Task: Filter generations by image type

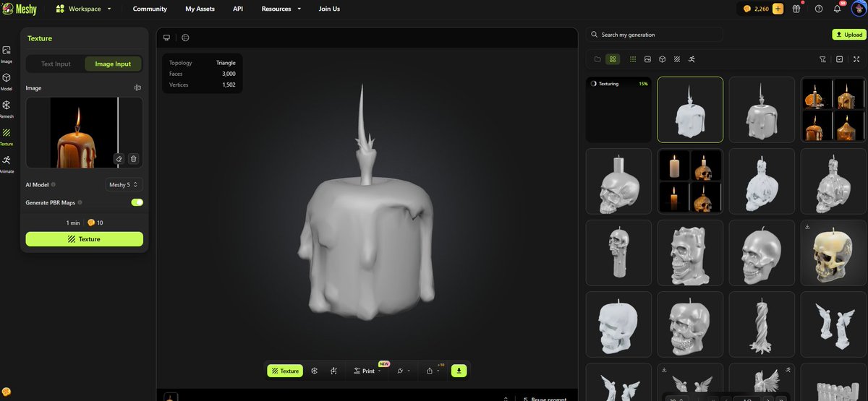Action: [648, 59]
